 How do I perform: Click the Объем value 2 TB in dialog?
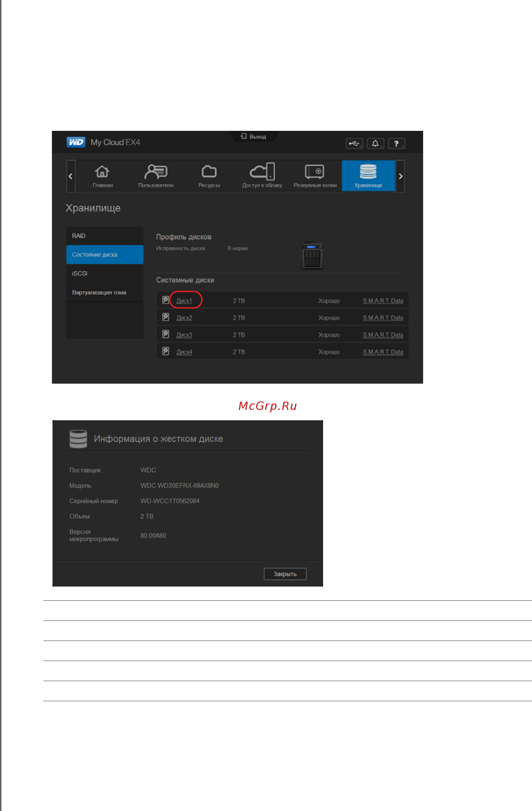click(147, 516)
